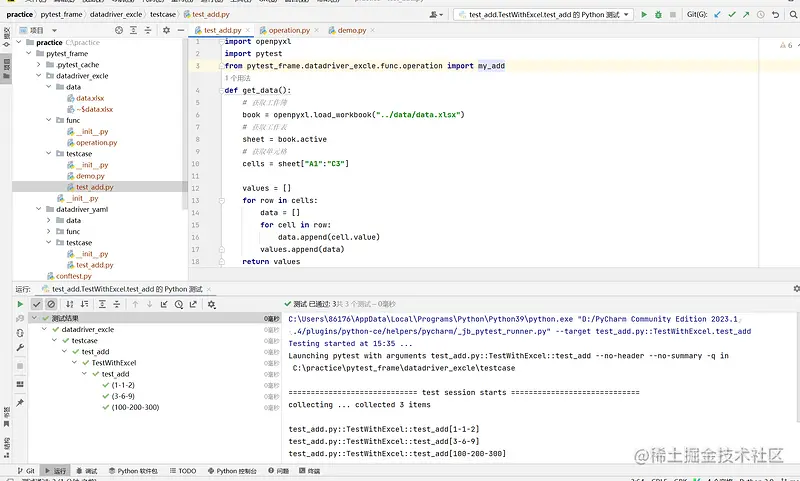Collapse TestWithExcel in test results
Viewport: 800px width, 481px height.
[74, 363]
